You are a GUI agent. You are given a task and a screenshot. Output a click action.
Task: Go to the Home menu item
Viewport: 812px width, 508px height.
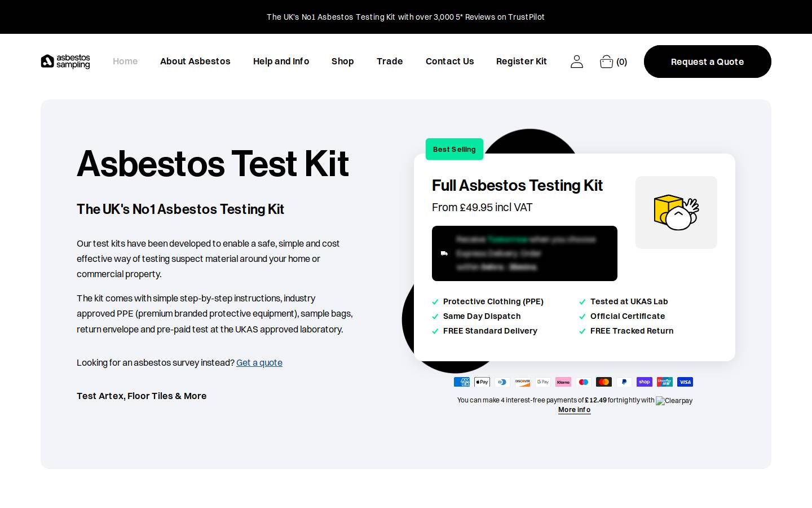(x=125, y=62)
